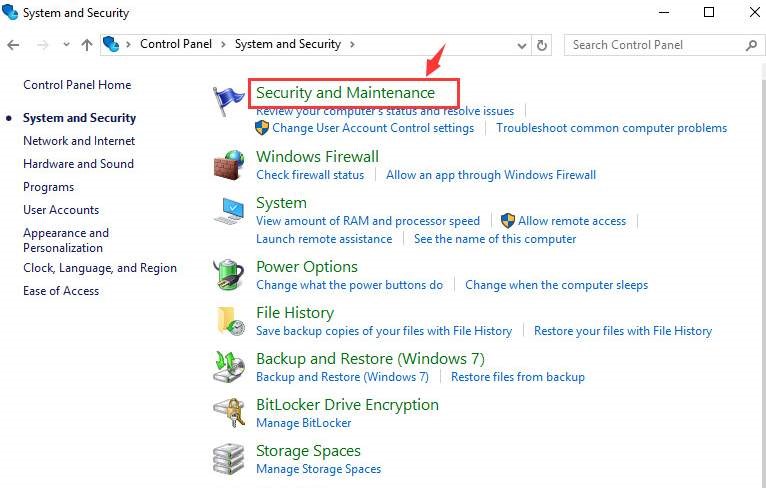Viewport: 766px width, 488px height.
Task: Click the BitLocker Drive Encryption icon
Action: (229, 413)
